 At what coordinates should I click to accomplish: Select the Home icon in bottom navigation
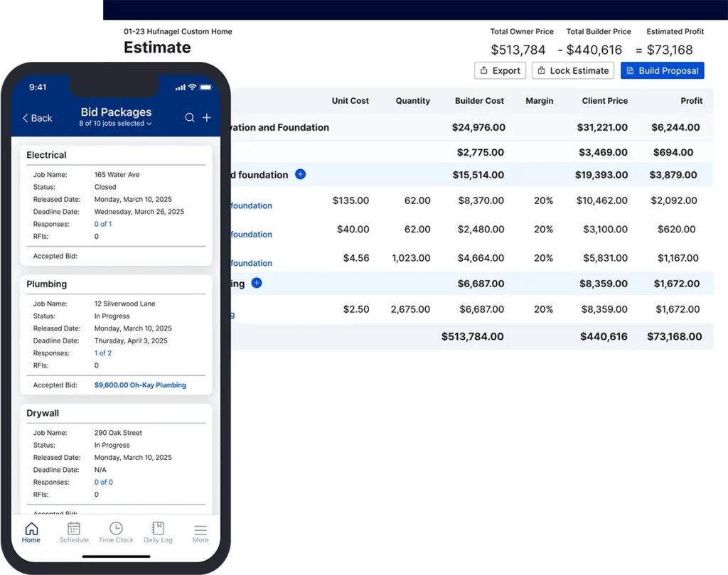coord(31,532)
